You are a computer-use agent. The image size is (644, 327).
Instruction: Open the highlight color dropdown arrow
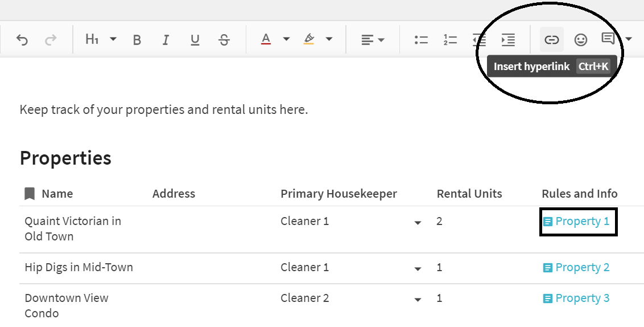pos(329,39)
